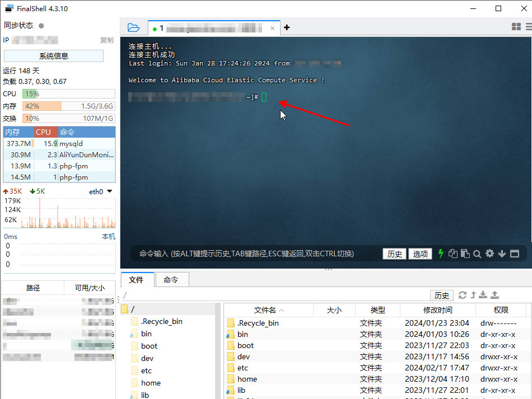
Task: Close session tab 1
Action: coord(272,28)
